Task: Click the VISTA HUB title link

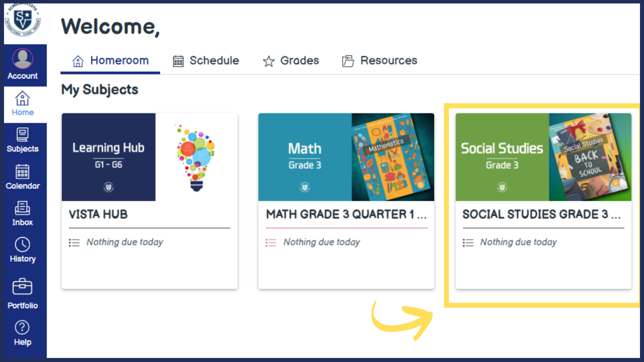Action: (x=98, y=214)
